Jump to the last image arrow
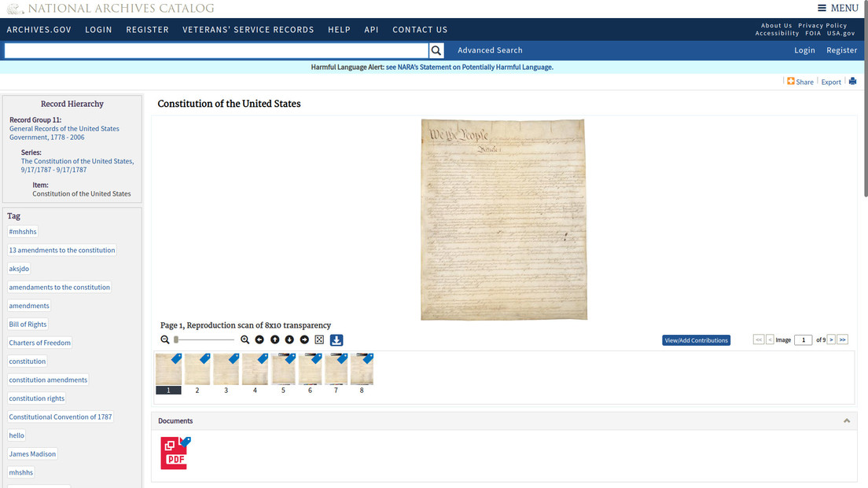Viewport: 868px width, 488px height. pyautogui.click(x=843, y=339)
